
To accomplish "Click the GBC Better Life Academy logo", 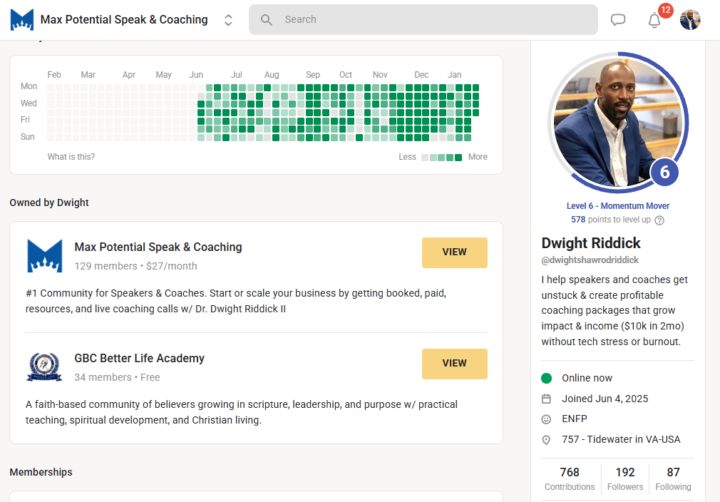I will coord(44,367).
